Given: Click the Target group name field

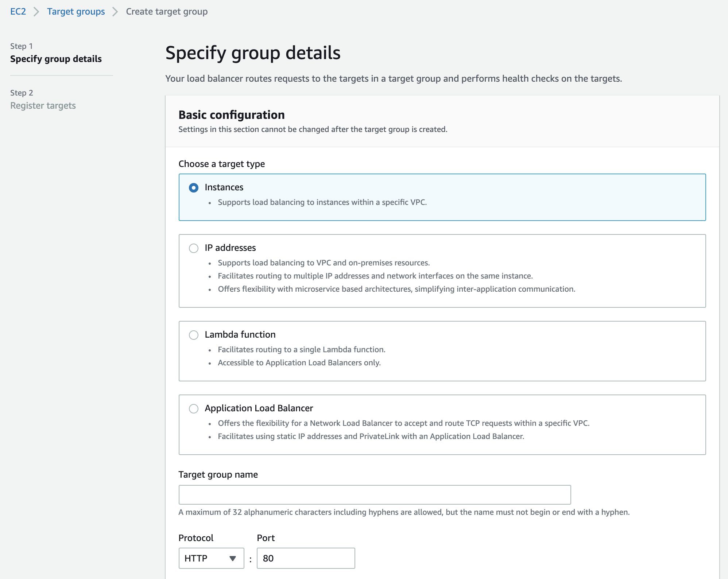Looking at the screenshot, I should [375, 495].
